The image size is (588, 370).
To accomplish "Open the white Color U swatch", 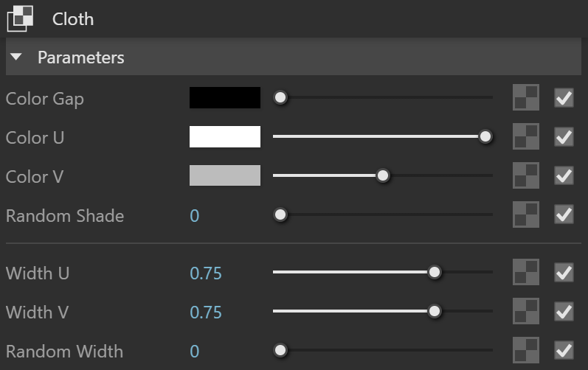I will click(x=224, y=136).
